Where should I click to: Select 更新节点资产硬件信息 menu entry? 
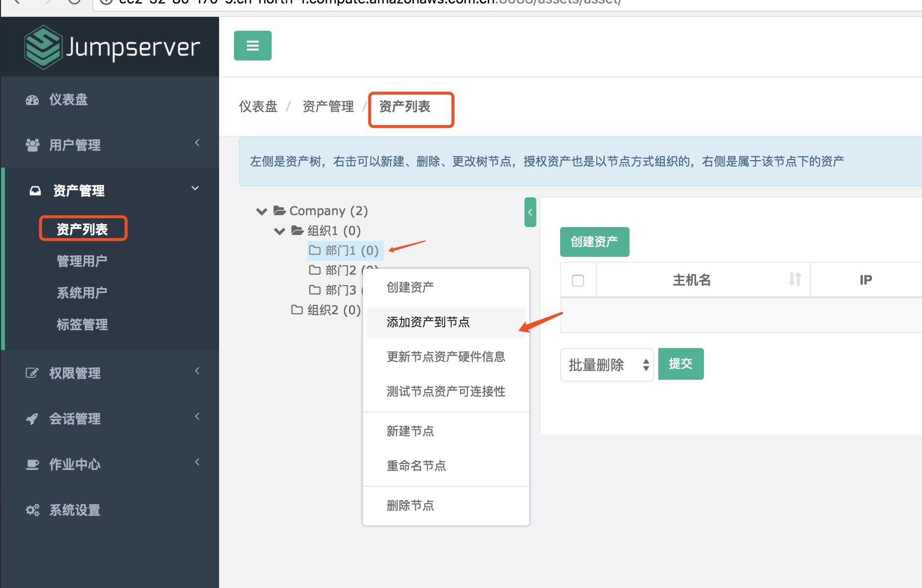[446, 357]
